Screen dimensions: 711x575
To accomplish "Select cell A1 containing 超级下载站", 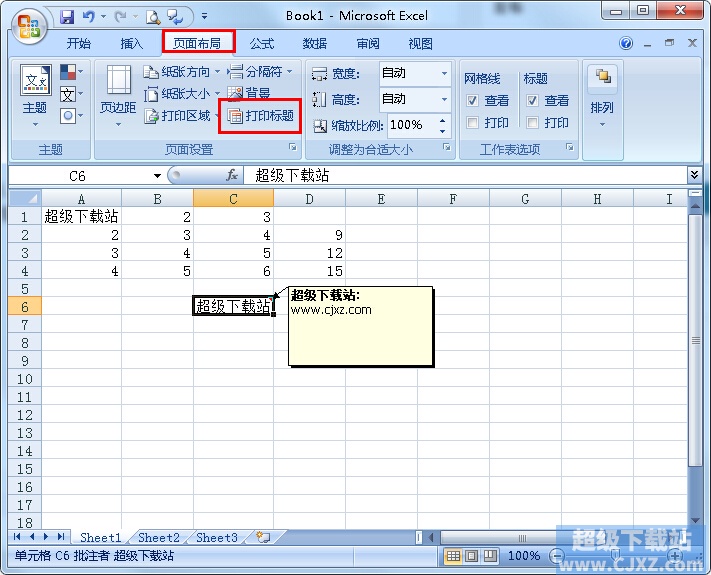I will (82, 216).
